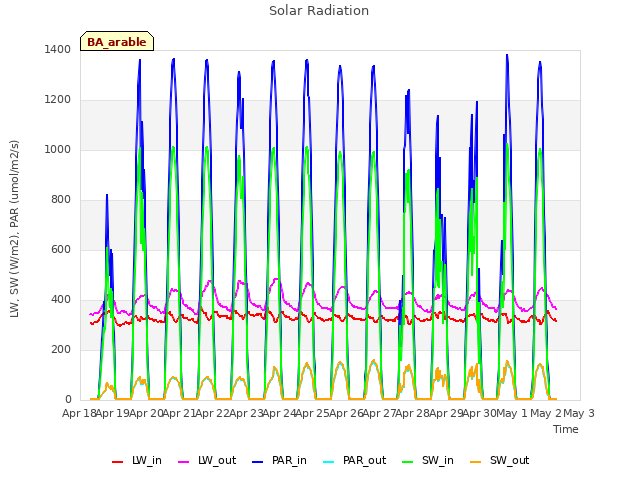
Task: Click the Apr 27 x-axis tick label
Action: click(x=380, y=413)
